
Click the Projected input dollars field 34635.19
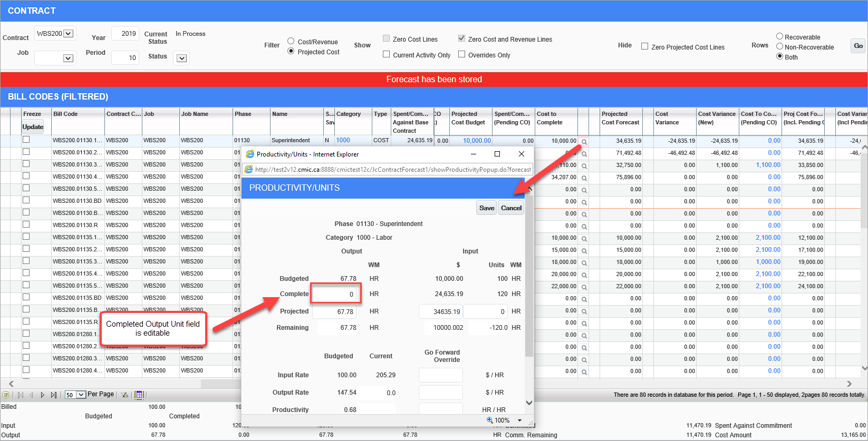point(440,311)
